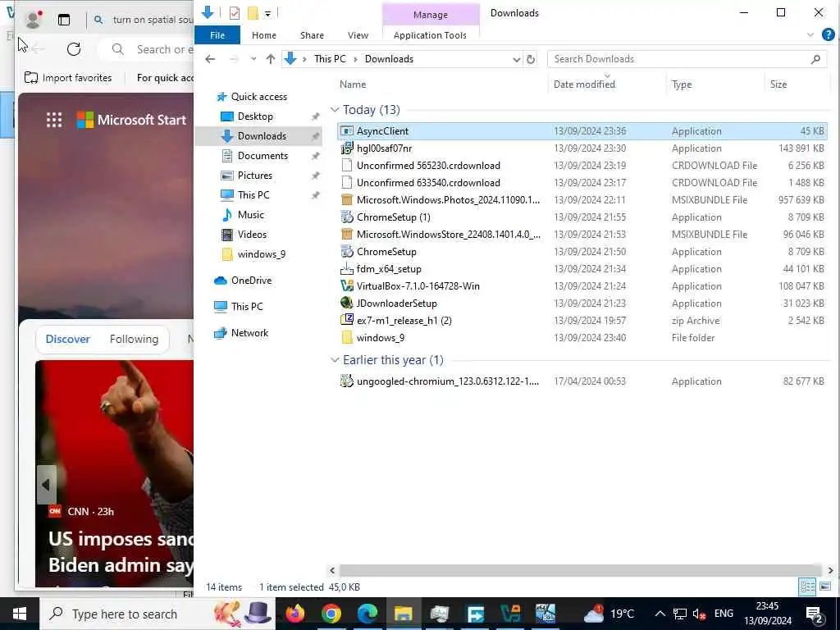Image resolution: width=840 pixels, height=630 pixels.
Task: Open File Explorer help question mark
Action: coord(828,34)
